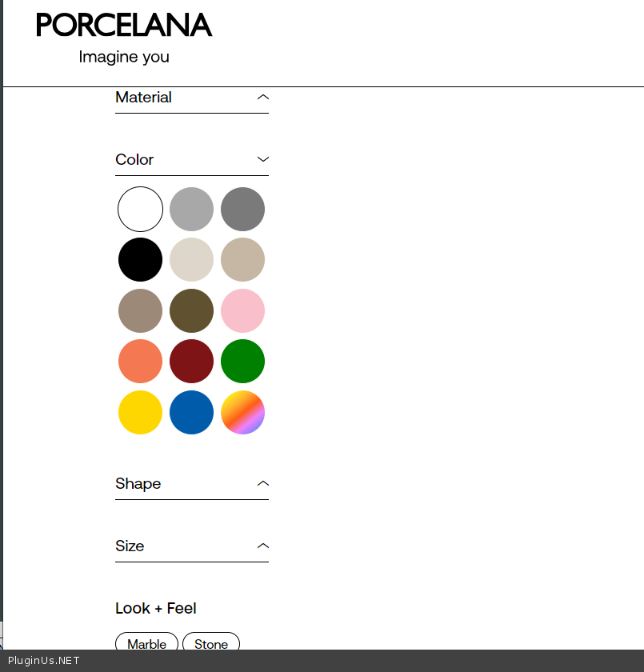Choose the taupe color swatch

pos(140,310)
